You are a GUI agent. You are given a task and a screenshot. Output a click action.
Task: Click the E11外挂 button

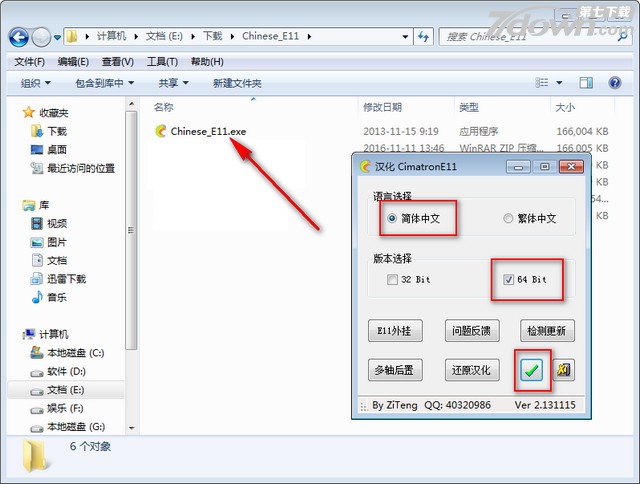[395, 331]
